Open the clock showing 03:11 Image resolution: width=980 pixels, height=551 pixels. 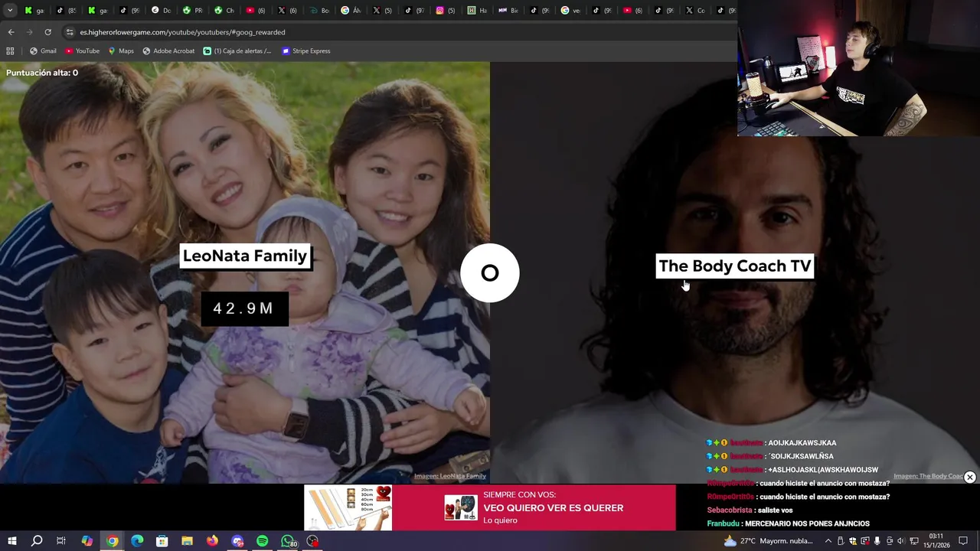(936, 541)
